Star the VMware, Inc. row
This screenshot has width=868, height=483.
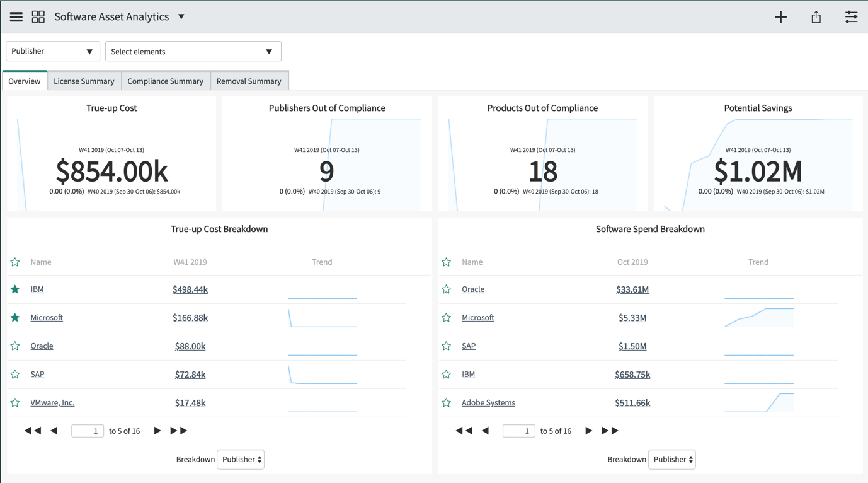pyautogui.click(x=15, y=403)
